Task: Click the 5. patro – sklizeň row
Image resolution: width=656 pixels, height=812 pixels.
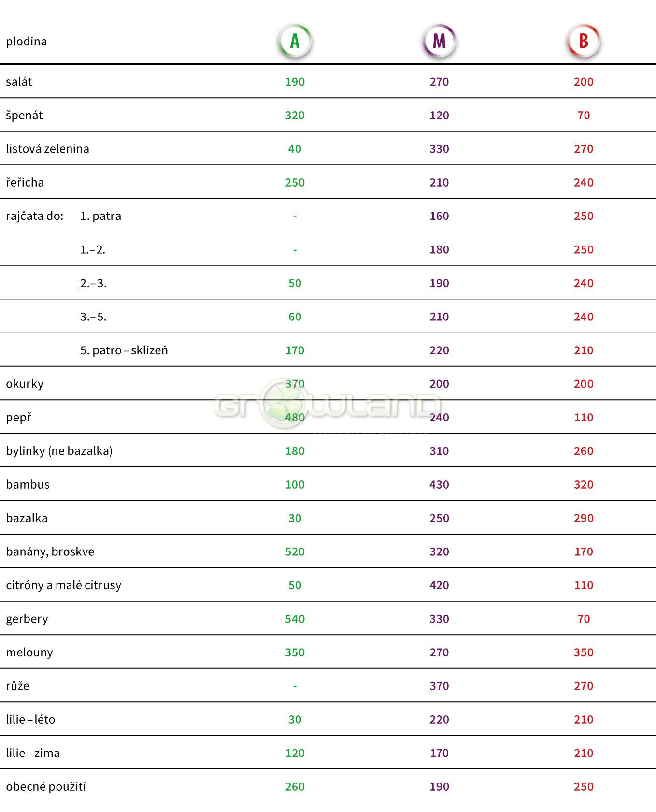Action: [x=124, y=350]
